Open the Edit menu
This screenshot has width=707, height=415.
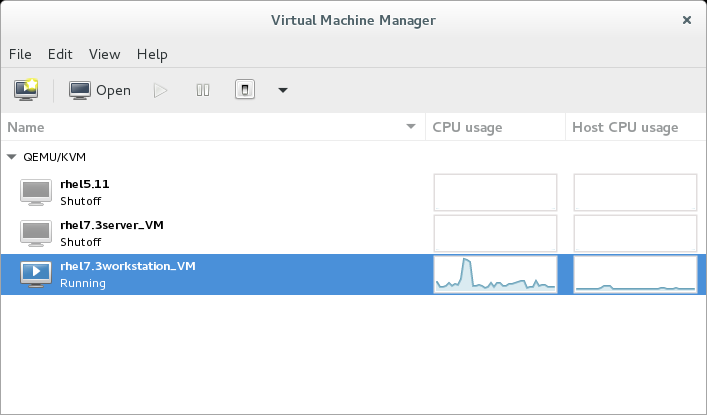60,54
